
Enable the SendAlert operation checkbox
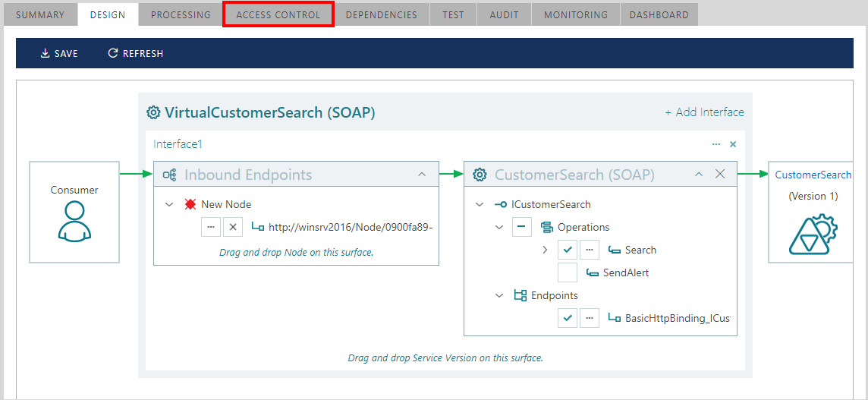click(x=568, y=272)
